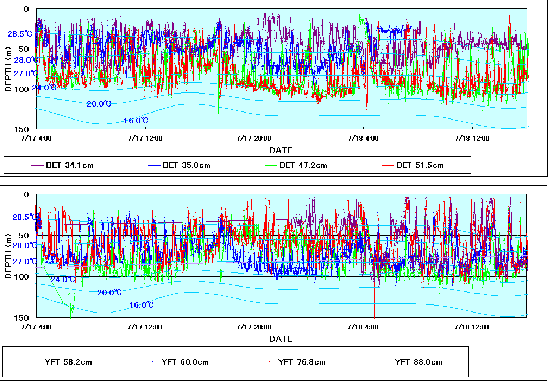
Task: Click the '7/17 4:00' tick label in BET chart
Action: (x=36, y=138)
